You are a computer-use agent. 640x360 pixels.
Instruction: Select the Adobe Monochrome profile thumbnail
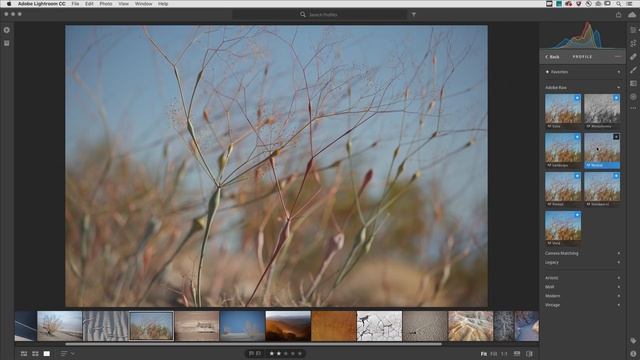pos(602,111)
